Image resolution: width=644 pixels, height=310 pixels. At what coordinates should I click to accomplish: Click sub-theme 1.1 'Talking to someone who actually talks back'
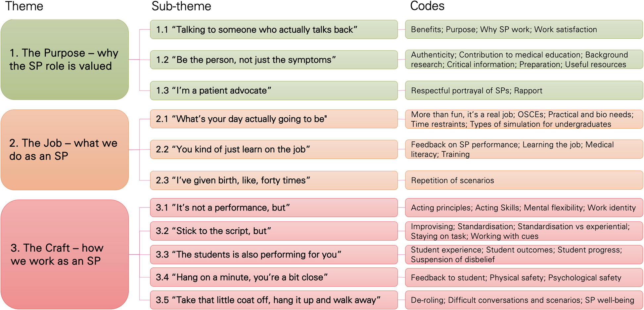[274, 29]
